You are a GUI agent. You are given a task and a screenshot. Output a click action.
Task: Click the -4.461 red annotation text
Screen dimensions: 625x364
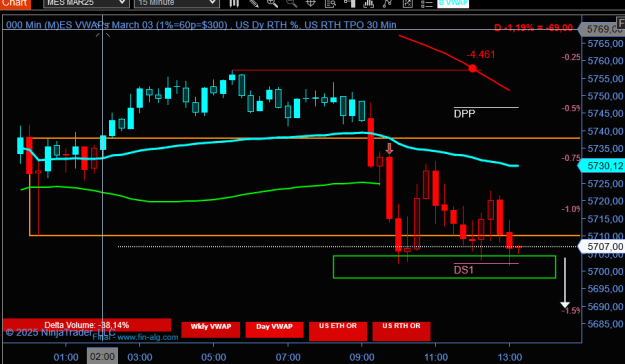481,55
